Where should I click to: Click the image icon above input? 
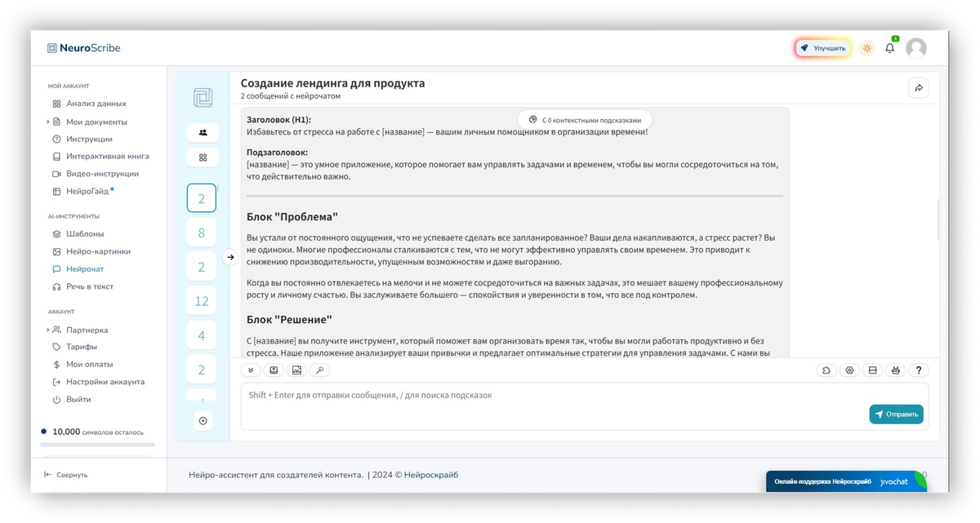point(296,370)
